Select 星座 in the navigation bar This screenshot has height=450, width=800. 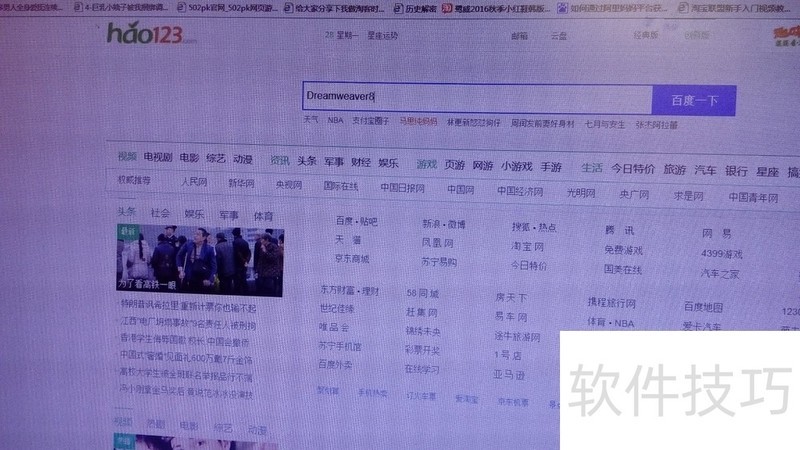click(x=767, y=172)
